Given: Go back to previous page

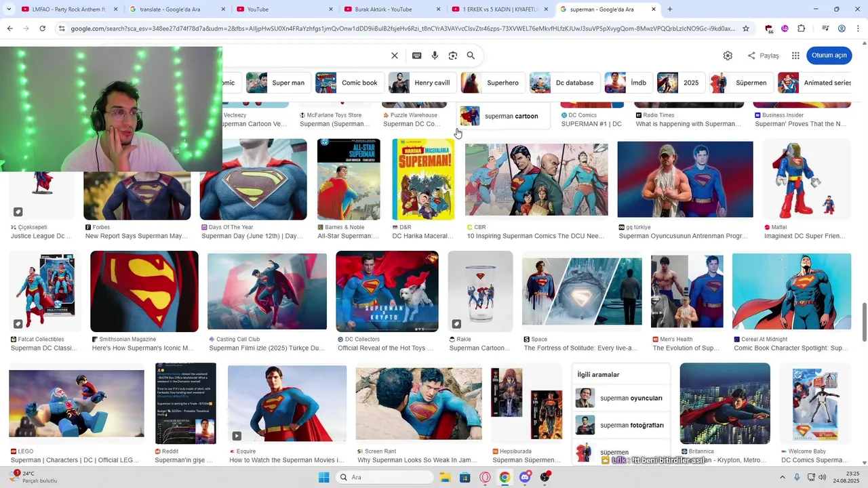Looking at the screenshot, I should (9, 28).
